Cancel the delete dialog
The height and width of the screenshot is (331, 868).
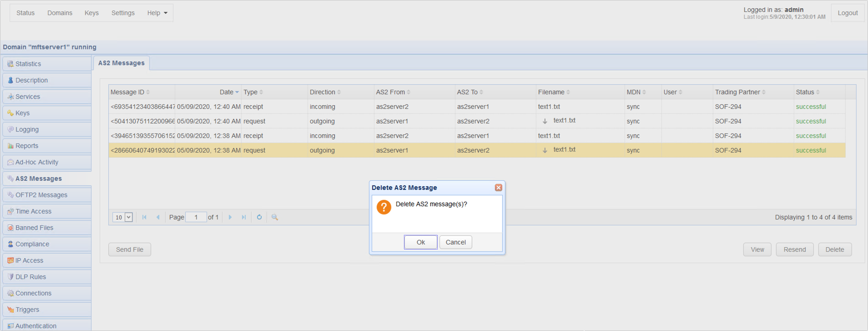455,242
